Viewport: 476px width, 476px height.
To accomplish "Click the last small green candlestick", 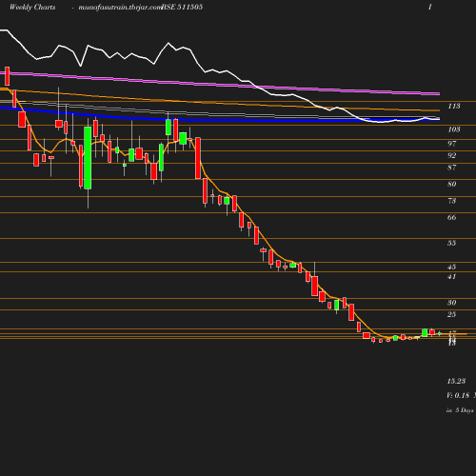I will pos(440,333).
